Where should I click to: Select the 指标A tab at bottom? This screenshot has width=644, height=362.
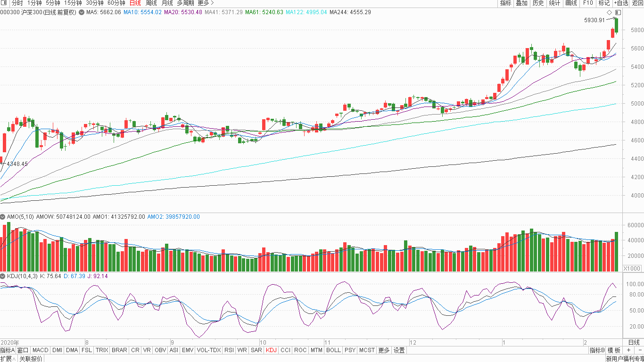[x=8, y=350]
